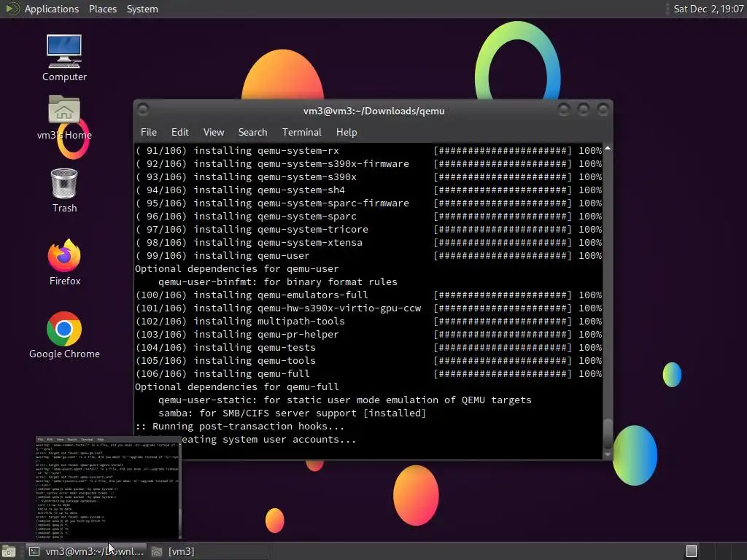Click the line installing qemu-tools
Viewport: 747px width, 560px height.
tap(368, 361)
